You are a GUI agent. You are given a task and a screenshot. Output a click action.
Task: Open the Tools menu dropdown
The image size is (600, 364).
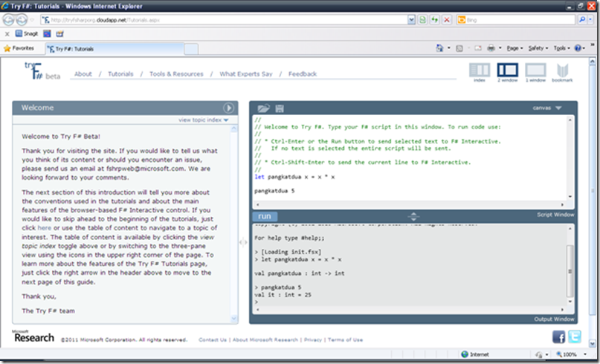point(562,48)
